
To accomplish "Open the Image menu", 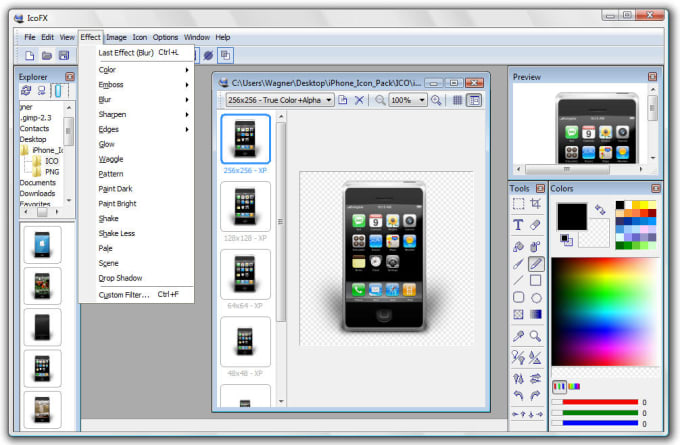I will [116, 37].
